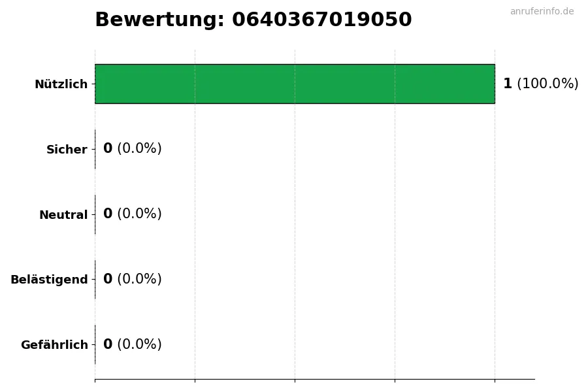Viewport: 588px width, 392px height.
Task: Click the zero-length bar in the Gefährlich row
Action: (x=95, y=345)
